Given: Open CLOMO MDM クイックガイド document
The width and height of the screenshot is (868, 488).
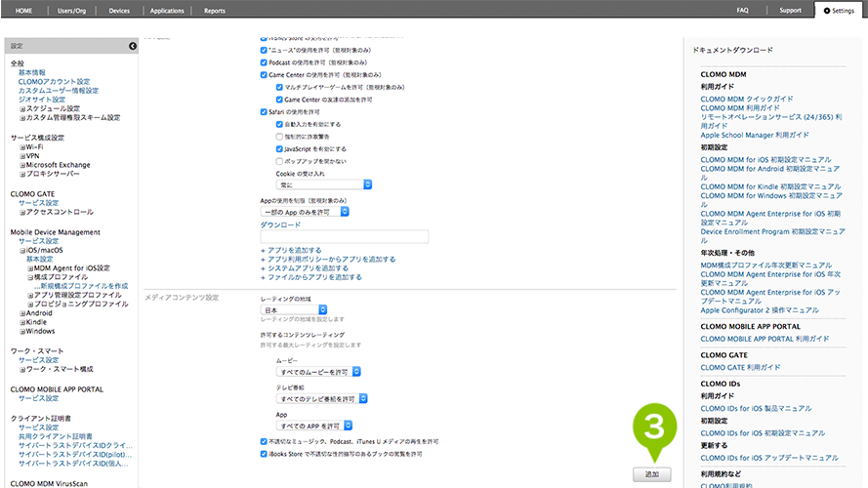Looking at the screenshot, I should pos(747,99).
